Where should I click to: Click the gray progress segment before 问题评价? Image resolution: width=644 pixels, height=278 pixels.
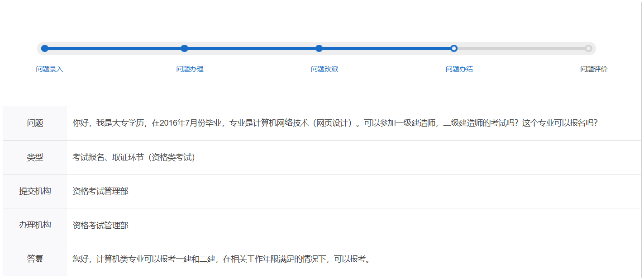(520, 48)
